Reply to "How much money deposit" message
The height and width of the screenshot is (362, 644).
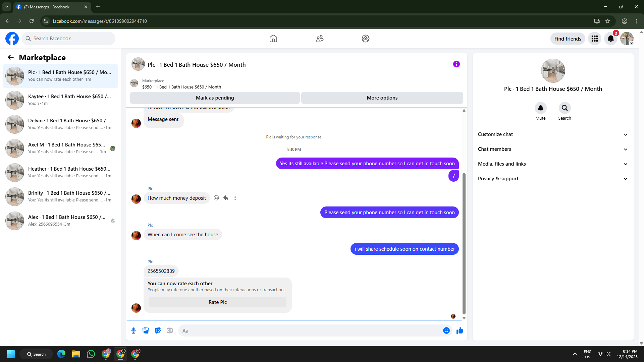click(x=226, y=198)
